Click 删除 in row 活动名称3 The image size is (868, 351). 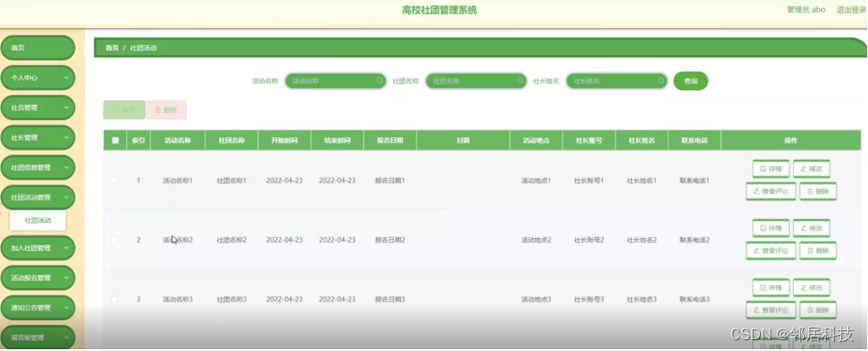pyautogui.click(x=818, y=310)
